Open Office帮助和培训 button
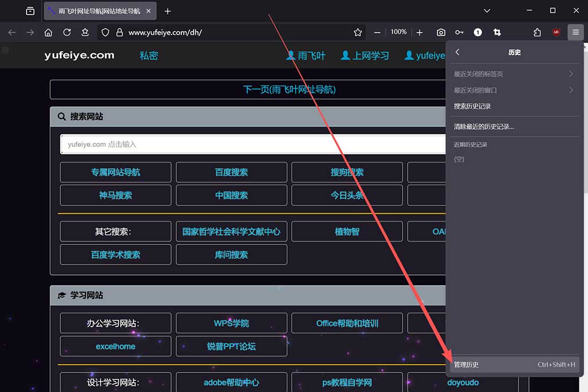Screen dimensions: 588x392 pos(347,324)
